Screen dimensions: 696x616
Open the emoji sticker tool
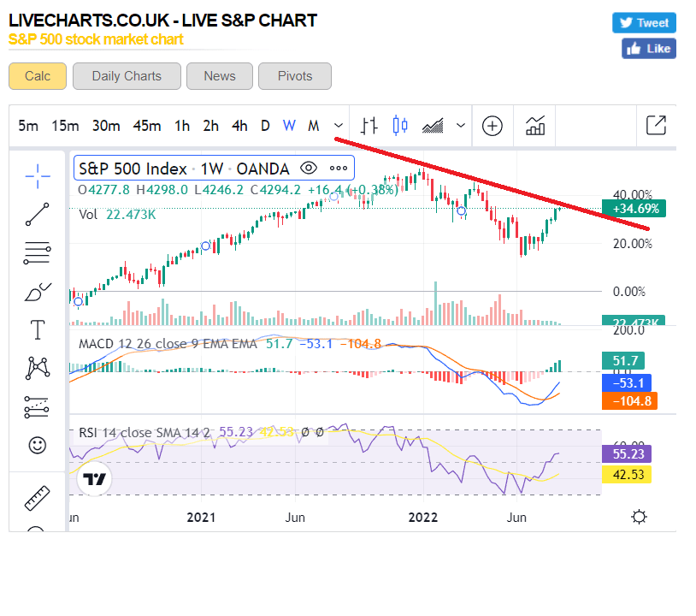click(37, 445)
